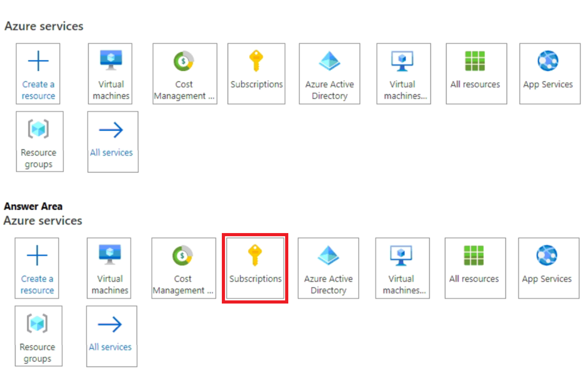Viewport: 588px width, 374px height.
Task: Select Azure Active Directory in the Answer Area
Action: [x=328, y=268]
